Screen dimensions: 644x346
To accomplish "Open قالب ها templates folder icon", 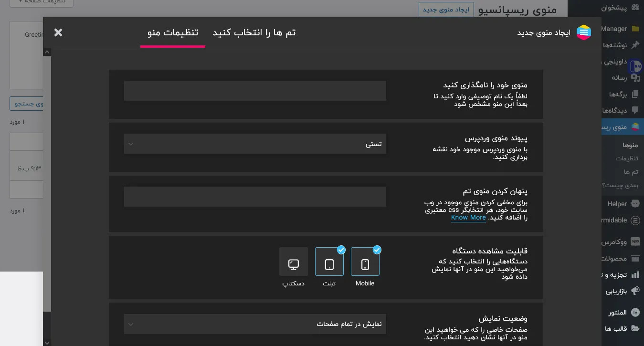I will point(635,329).
